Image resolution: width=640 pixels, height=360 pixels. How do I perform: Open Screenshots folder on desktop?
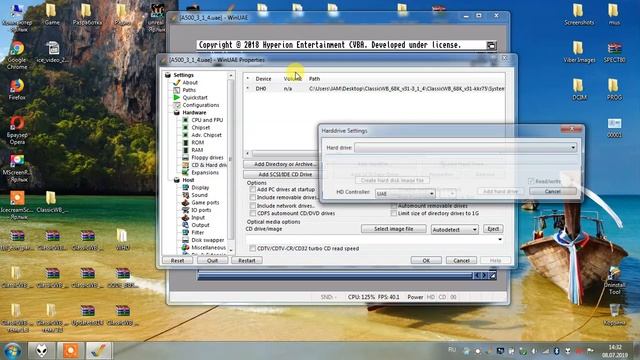pos(579,15)
